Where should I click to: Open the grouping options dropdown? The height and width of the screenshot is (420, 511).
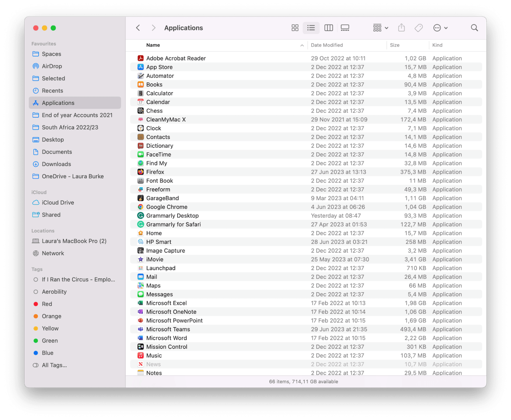380,27
